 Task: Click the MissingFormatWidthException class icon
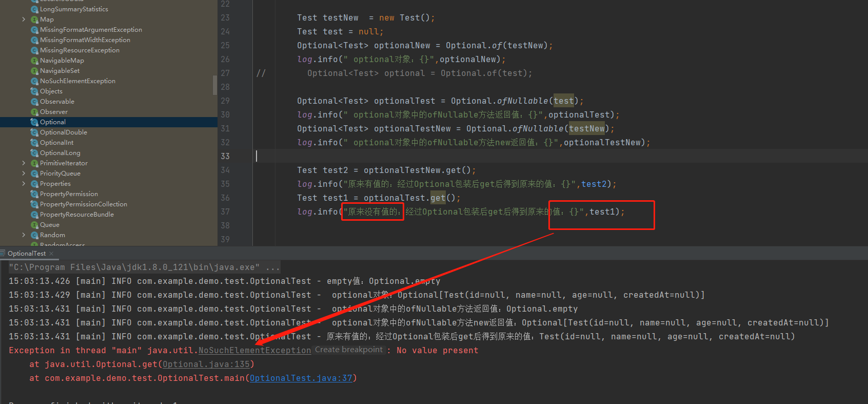click(x=35, y=40)
